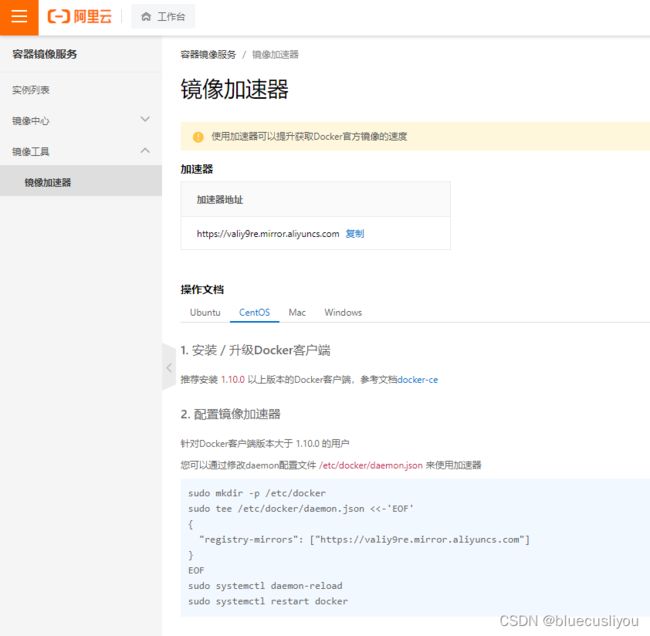
Task: Click the registry-mirrors code line
Action: click(x=364, y=540)
